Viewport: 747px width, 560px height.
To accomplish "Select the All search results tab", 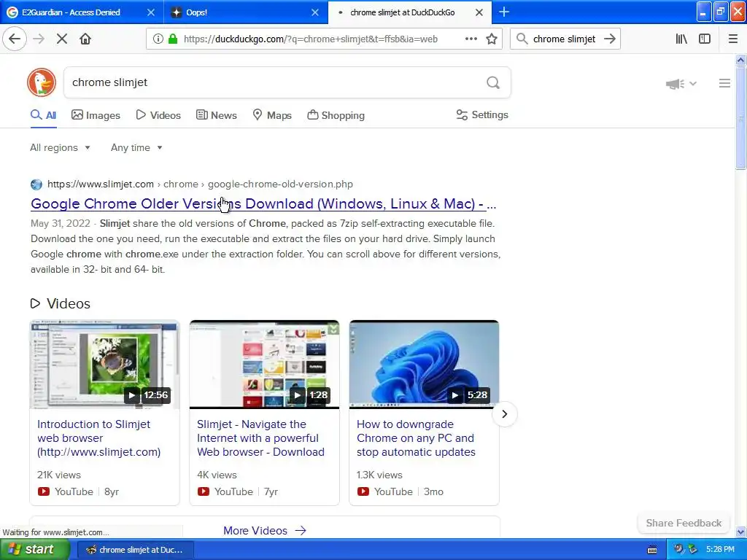I will click(x=43, y=115).
